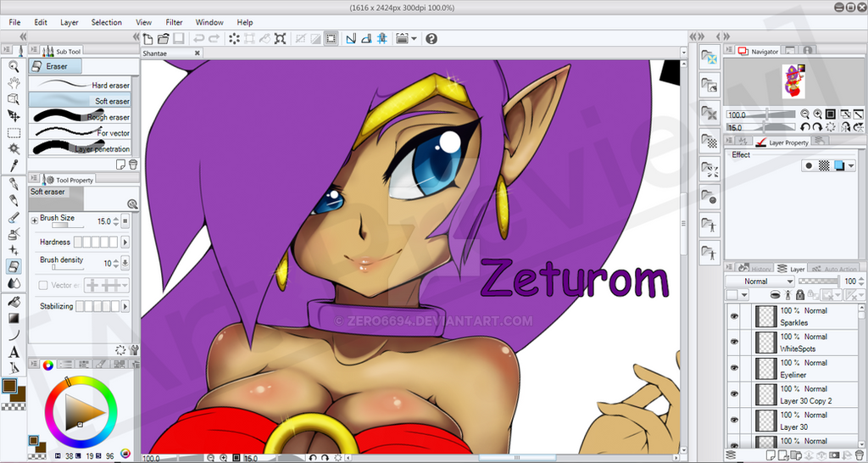Select the Airbrush tool
This screenshot has height=463, width=868.
(x=14, y=234)
